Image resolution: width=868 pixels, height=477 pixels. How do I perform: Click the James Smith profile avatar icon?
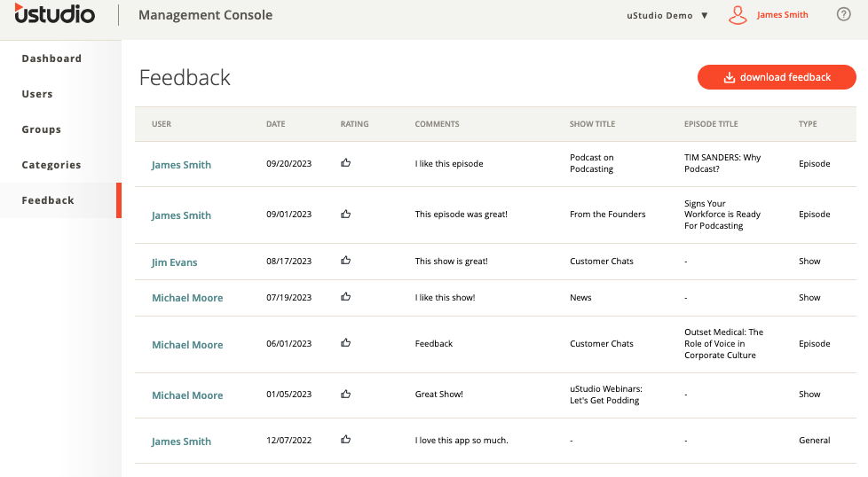pyautogui.click(x=738, y=15)
